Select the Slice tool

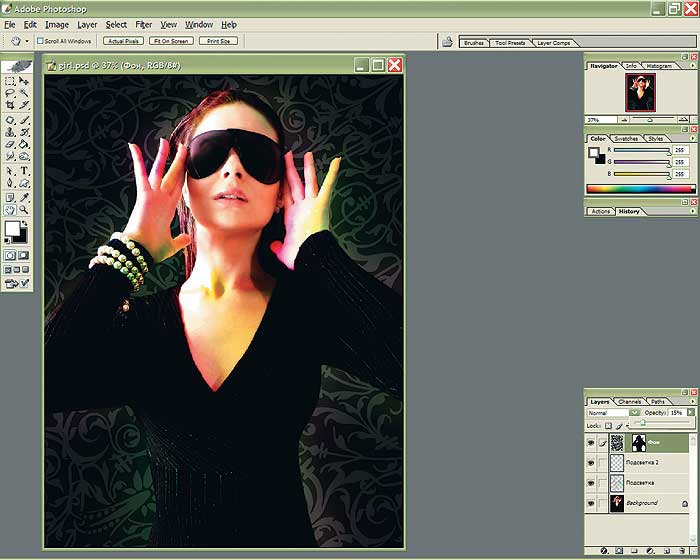tap(24, 105)
